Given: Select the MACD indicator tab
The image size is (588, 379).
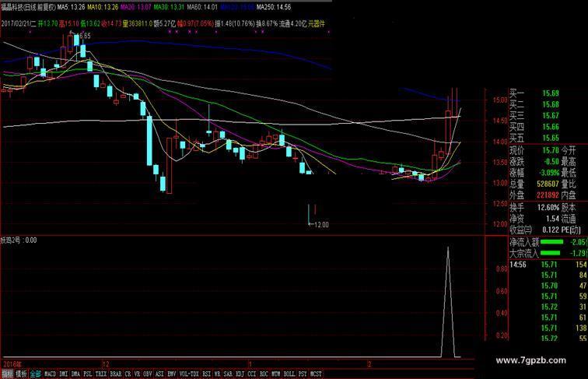Looking at the screenshot, I should point(50,374).
